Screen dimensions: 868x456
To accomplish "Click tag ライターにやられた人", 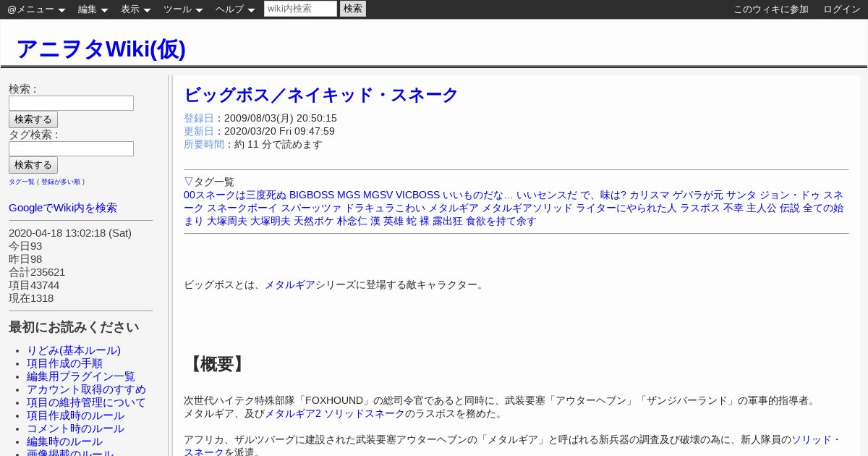I will point(626,208).
